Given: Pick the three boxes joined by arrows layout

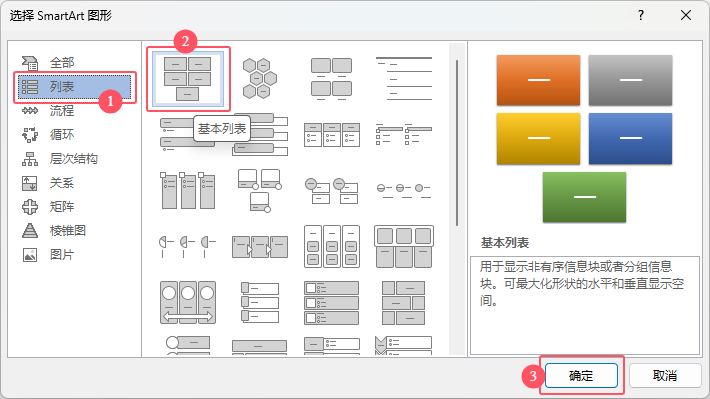Looking at the screenshot, I should pos(259,246).
